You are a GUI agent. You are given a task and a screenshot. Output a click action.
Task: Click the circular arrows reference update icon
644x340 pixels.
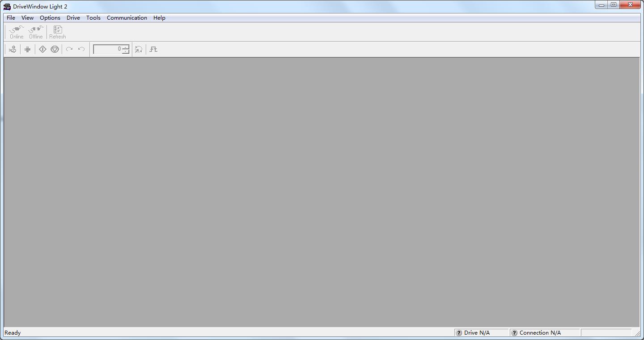[x=139, y=49]
